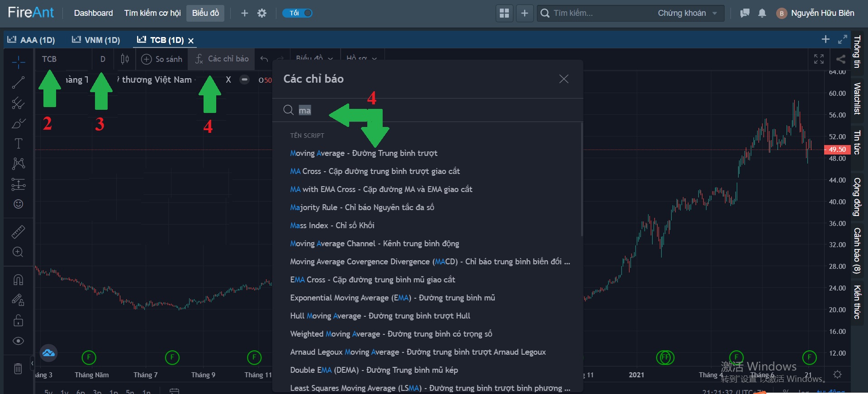Select the trend line drawing tool
Screen dimensions: 868x394
pyautogui.click(x=18, y=83)
